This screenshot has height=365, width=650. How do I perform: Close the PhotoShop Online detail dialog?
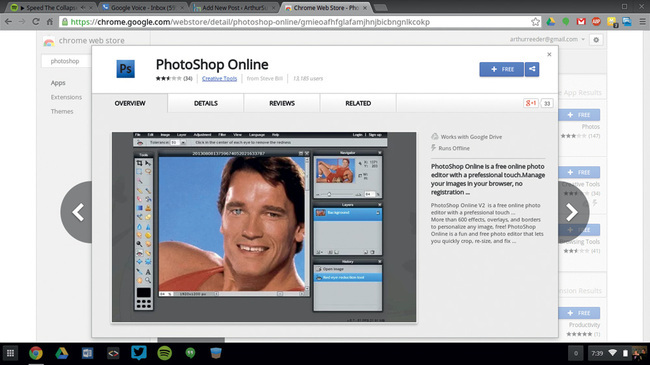coord(549,54)
